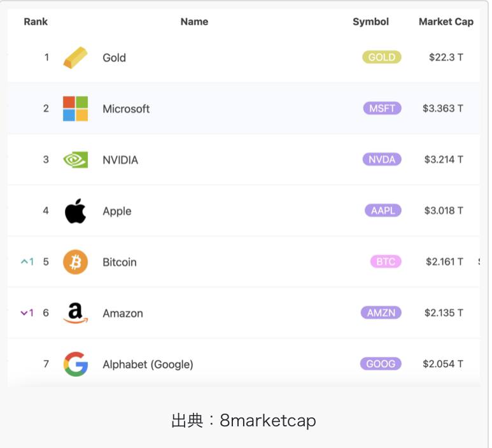492x448 pixels.
Task: Click the Apple logo icon
Action: pyautogui.click(x=75, y=211)
